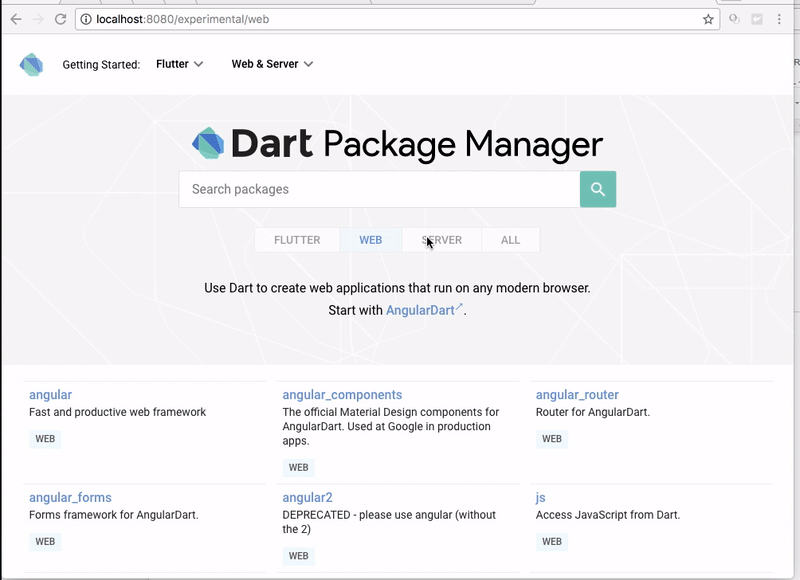Switch to the FLUTTER tab
The width and height of the screenshot is (800, 580).
pos(297,240)
